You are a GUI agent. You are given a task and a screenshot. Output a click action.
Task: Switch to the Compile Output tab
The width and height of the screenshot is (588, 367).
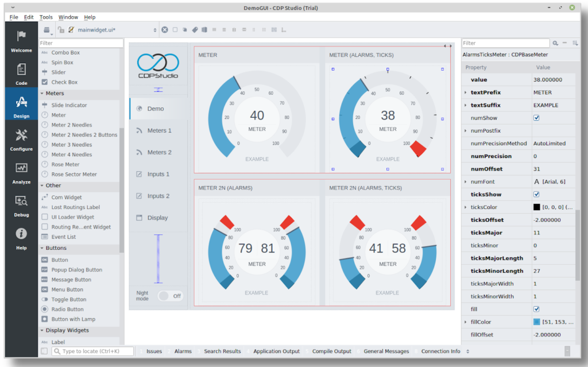tap(331, 351)
